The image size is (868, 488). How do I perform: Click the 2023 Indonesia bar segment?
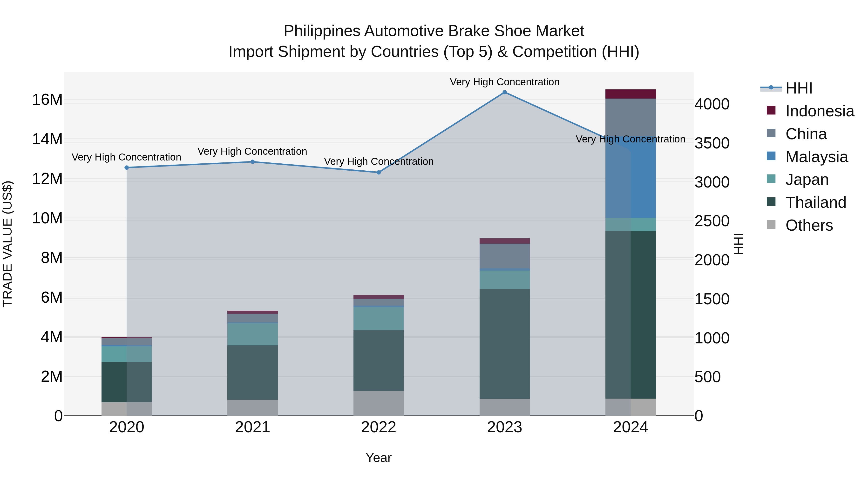pos(504,241)
